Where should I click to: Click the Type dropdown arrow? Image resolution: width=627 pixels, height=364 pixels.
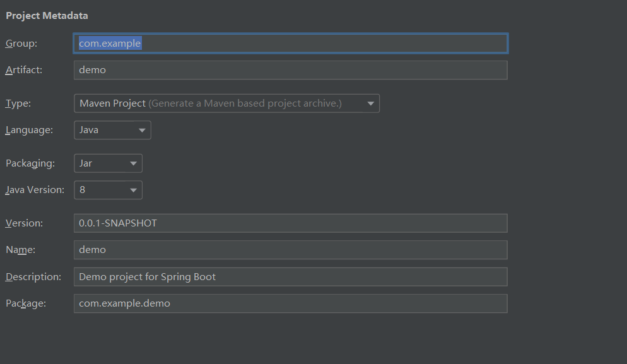tap(371, 103)
